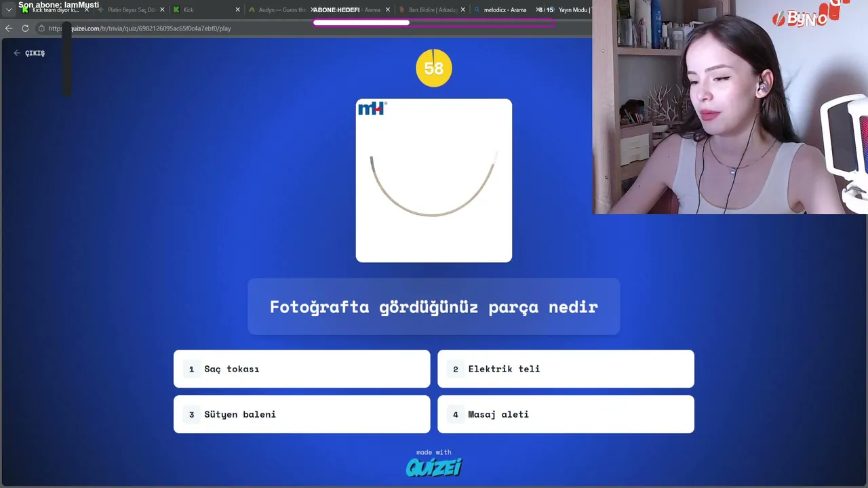Click the yellow 58 countdown timer
This screenshot has height=488, width=868.
point(434,68)
